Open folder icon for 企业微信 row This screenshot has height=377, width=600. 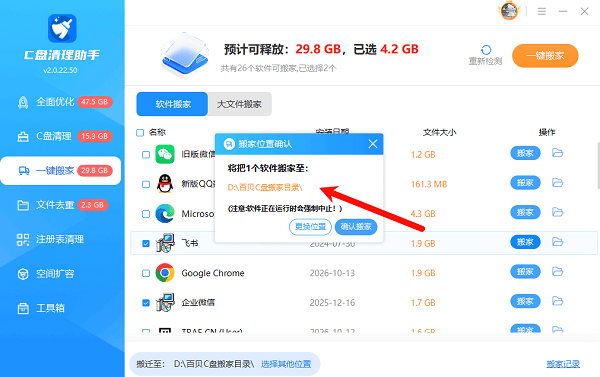(x=558, y=301)
